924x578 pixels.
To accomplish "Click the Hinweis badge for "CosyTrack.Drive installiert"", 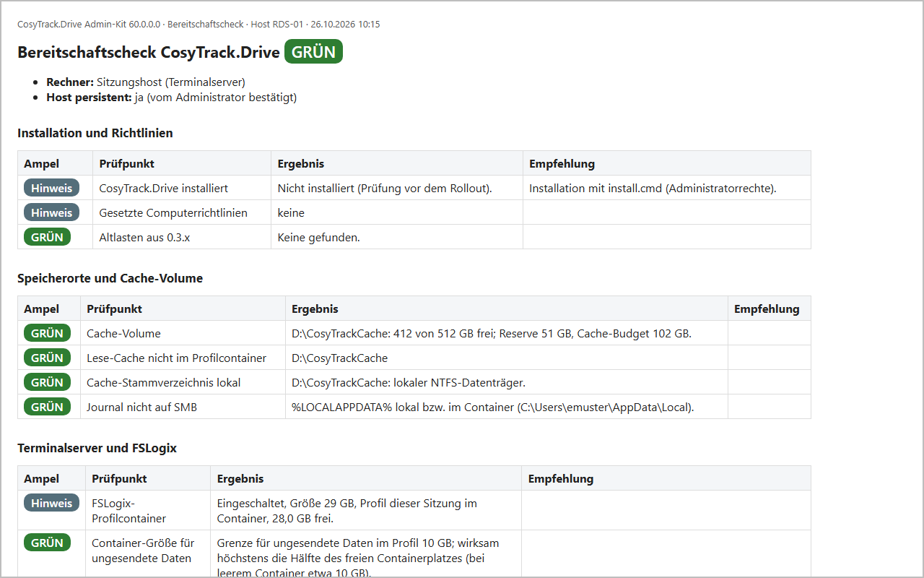I will click(51, 188).
